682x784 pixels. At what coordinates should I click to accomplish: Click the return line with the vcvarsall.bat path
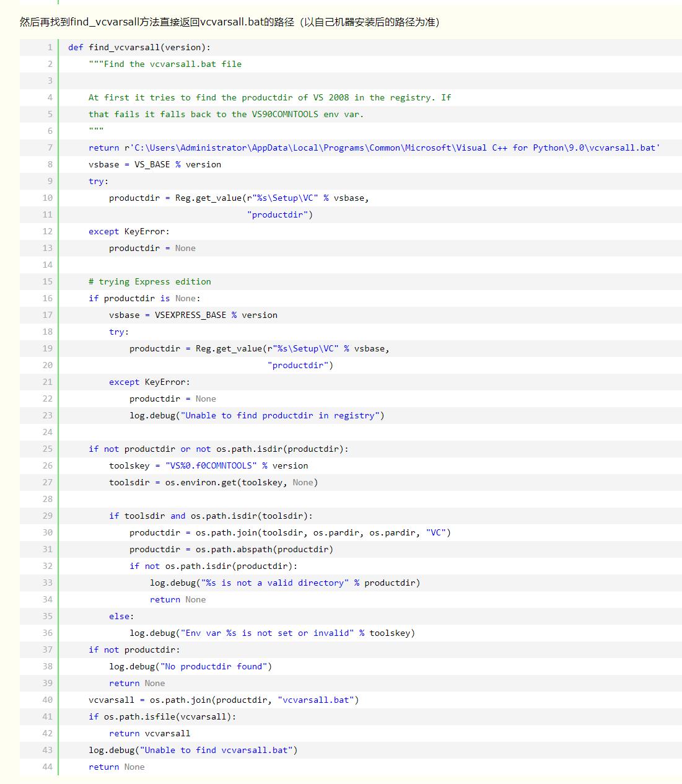pyautogui.click(x=375, y=148)
